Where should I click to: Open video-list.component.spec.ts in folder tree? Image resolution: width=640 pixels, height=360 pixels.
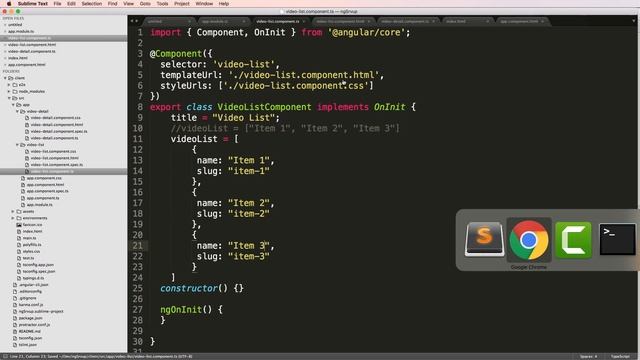tap(56, 164)
